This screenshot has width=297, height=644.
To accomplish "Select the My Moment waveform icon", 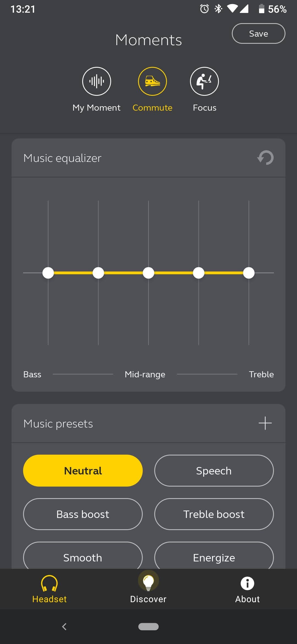I will (x=97, y=81).
